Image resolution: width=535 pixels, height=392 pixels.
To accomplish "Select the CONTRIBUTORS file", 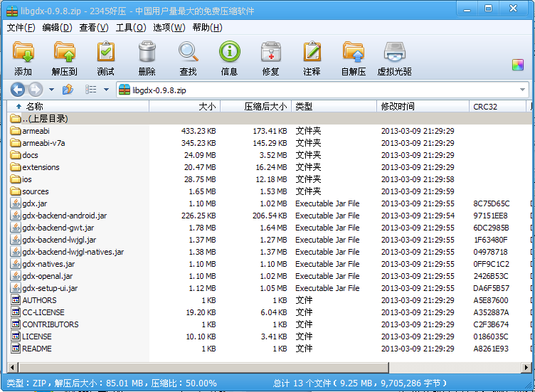I will (x=51, y=324).
